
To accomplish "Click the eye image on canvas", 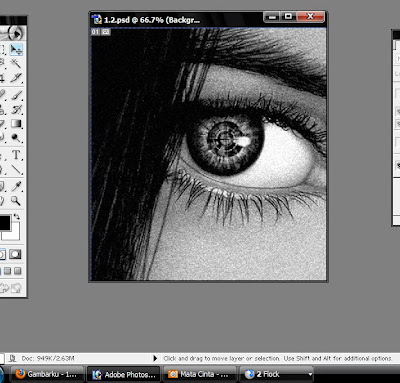I will [209, 154].
